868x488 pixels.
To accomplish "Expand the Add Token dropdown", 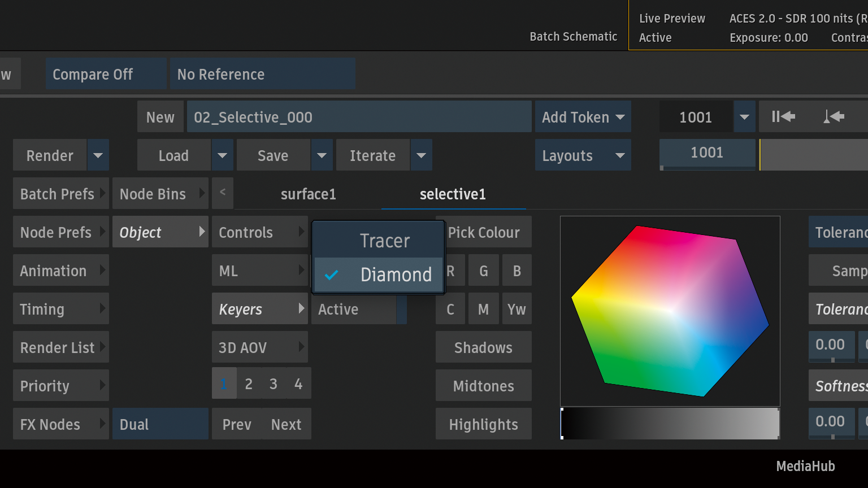I will point(583,117).
